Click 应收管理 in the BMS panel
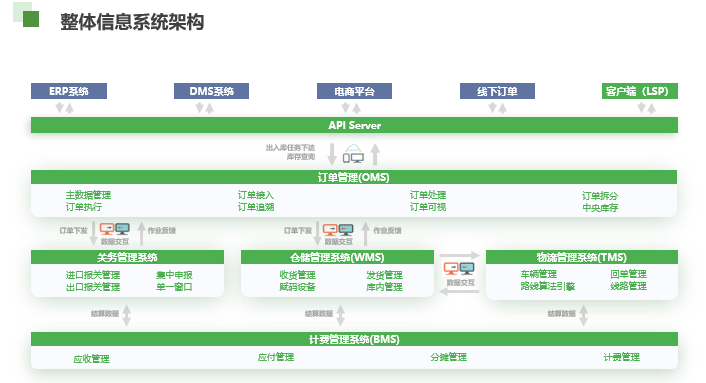Screen dimensions: 706x383 pos(91,359)
